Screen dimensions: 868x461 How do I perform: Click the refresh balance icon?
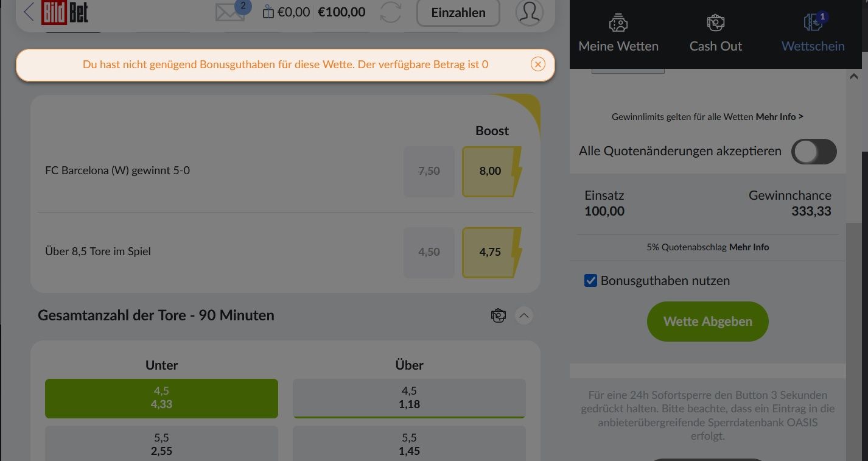click(391, 12)
